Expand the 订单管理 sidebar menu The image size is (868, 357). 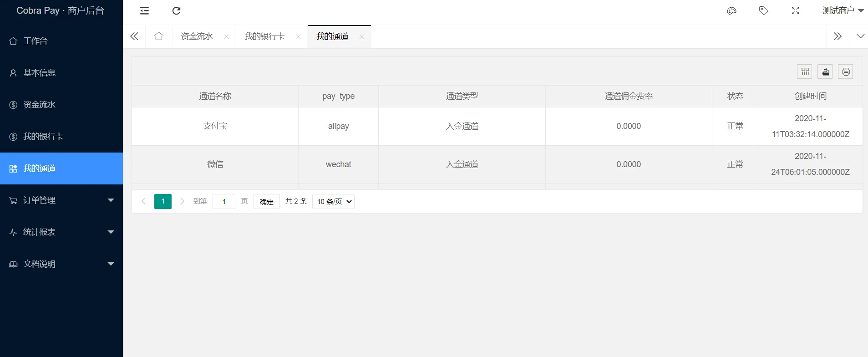(x=61, y=200)
